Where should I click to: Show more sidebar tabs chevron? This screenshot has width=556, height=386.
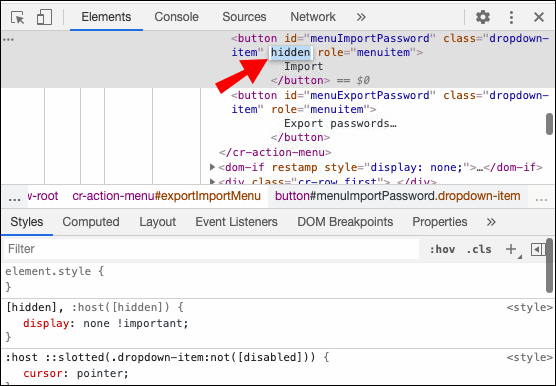click(491, 222)
